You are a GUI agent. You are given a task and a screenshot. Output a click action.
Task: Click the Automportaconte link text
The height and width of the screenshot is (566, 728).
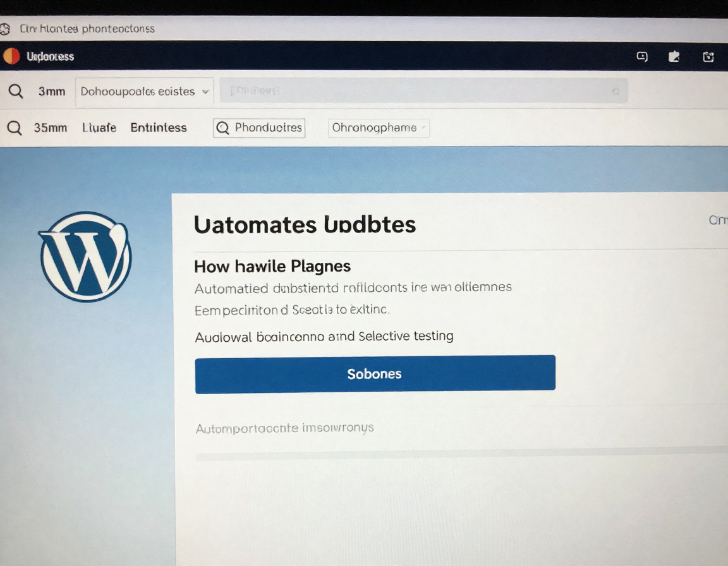284,428
